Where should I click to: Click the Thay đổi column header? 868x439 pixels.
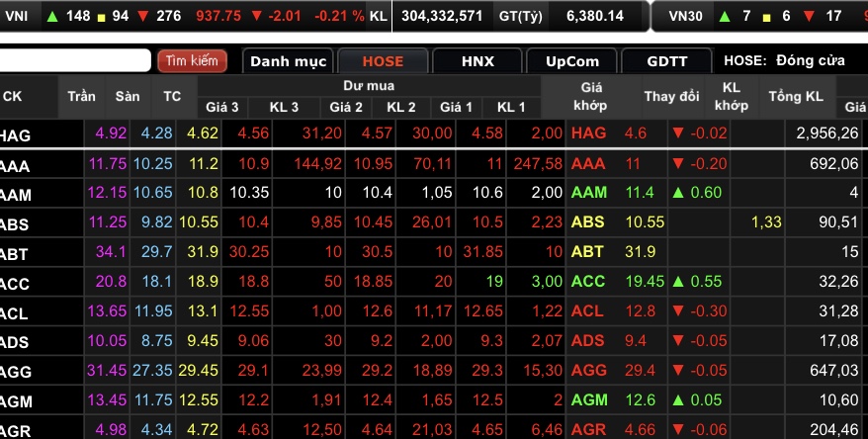[x=671, y=97]
